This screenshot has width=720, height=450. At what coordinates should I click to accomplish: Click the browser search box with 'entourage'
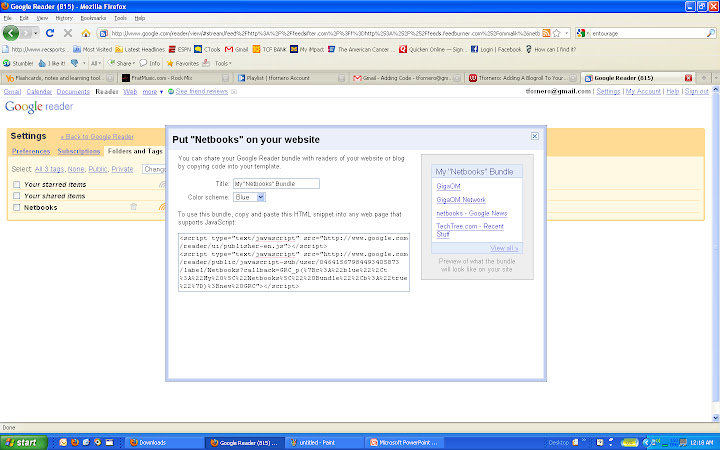click(647, 33)
